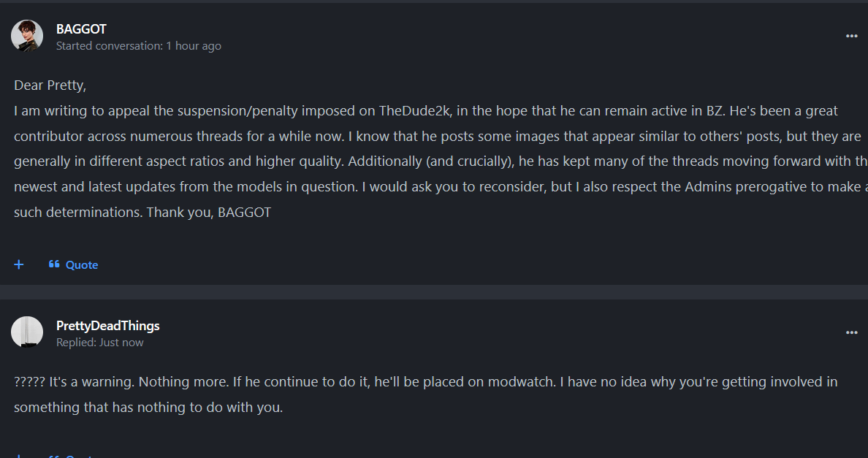Open the options menu on BAGGOT's message
This screenshot has width=868, height=458.
point(851,36)
